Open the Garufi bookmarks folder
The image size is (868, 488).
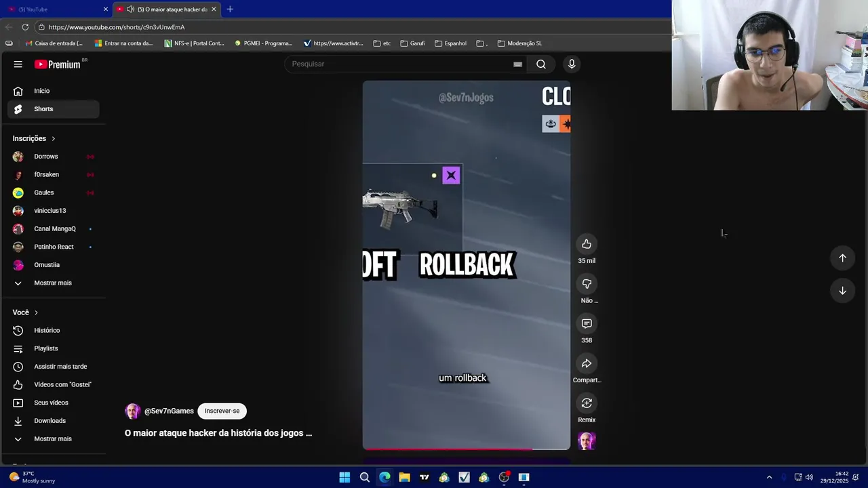coord(412,43)
